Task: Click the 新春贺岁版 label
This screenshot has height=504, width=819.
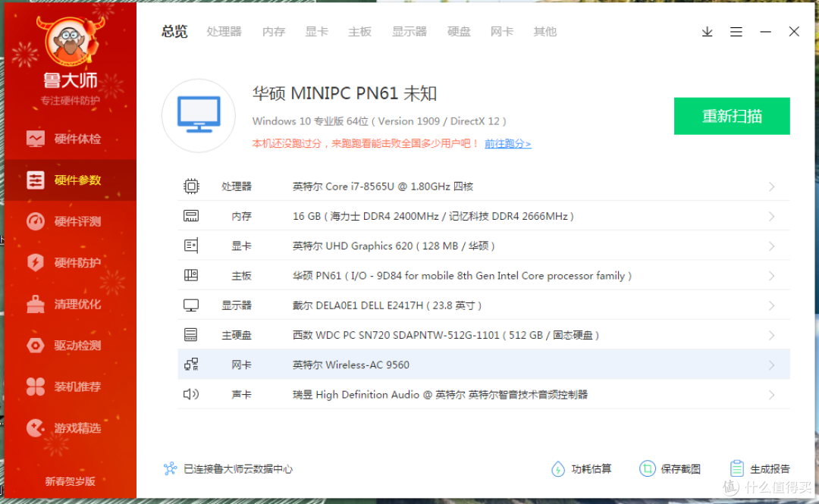Action: point(70,481)
